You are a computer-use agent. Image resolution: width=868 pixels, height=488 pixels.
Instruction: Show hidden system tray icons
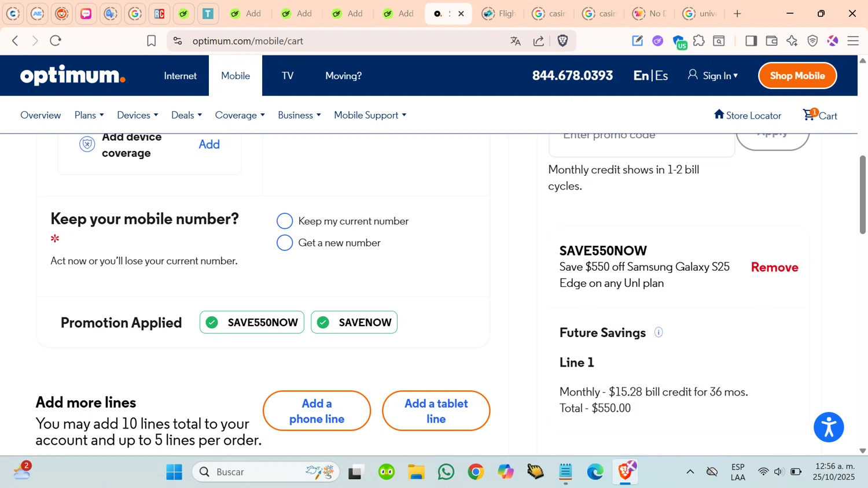coord(690,472)
